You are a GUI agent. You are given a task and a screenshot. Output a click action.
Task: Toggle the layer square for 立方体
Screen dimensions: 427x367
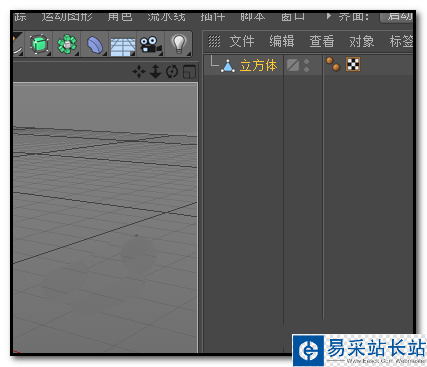(x=293, y=65)
